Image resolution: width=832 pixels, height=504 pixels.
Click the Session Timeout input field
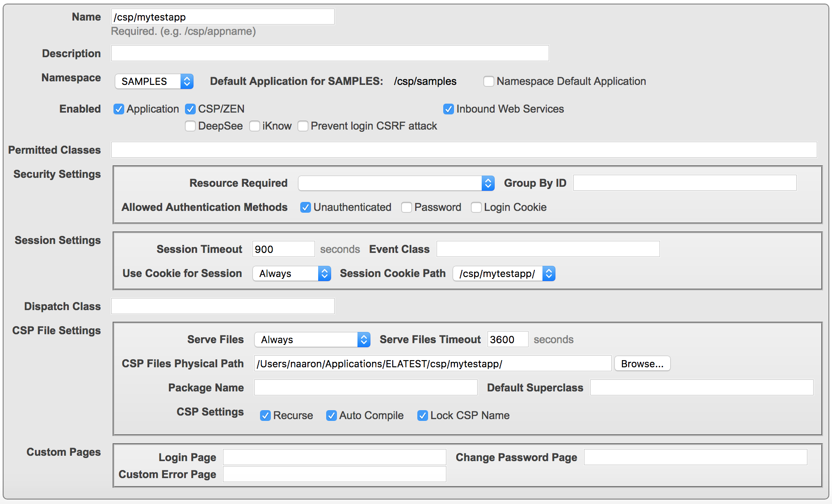pyautogui.click(x=283, y=249)
